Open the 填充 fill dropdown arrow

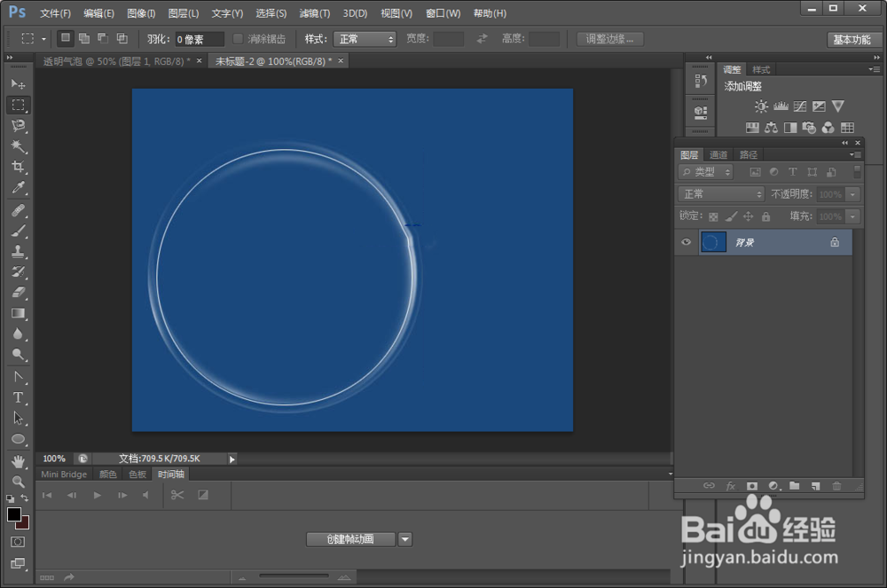coord(852,216)
